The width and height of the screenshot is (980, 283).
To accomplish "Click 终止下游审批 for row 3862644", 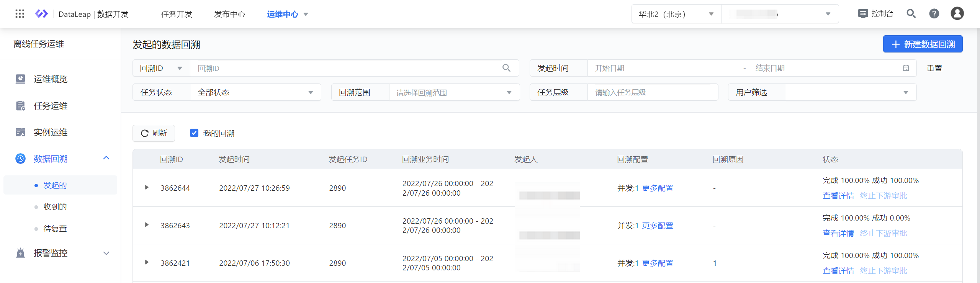I will click(883, 196).
